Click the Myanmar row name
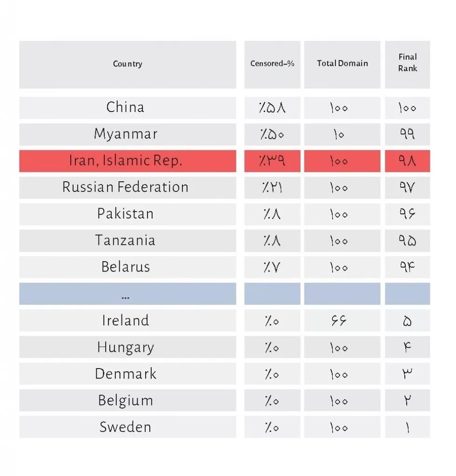This screenshot has width=456, height=476. click(126, 134)
